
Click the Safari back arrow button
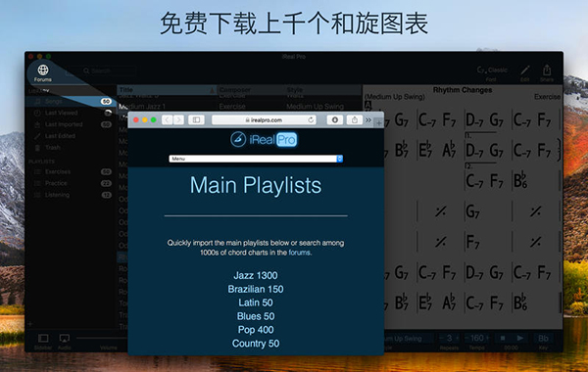pos(168,119)
